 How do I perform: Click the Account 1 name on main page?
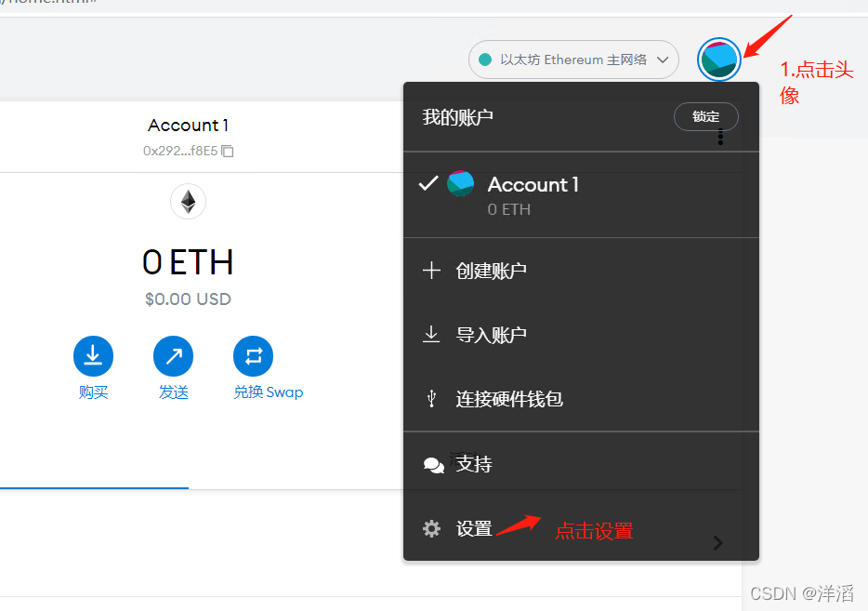189,126
